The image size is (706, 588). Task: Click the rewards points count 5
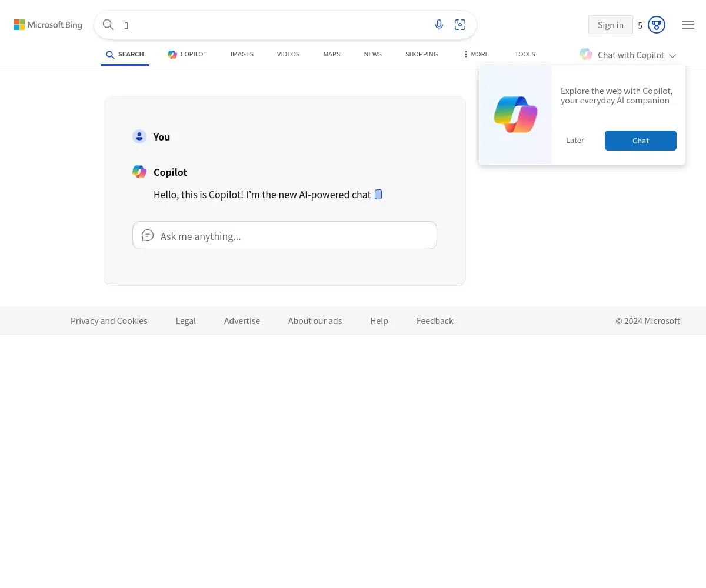coord(640,25)
